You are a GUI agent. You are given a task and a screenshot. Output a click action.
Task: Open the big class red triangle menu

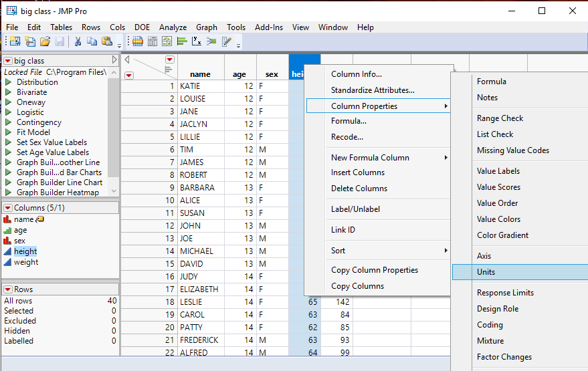8,61
